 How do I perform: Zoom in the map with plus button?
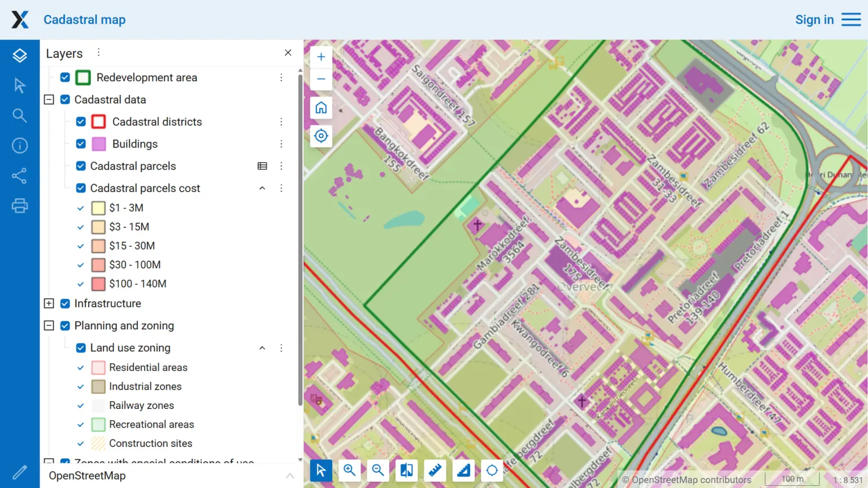click(321, 57)
